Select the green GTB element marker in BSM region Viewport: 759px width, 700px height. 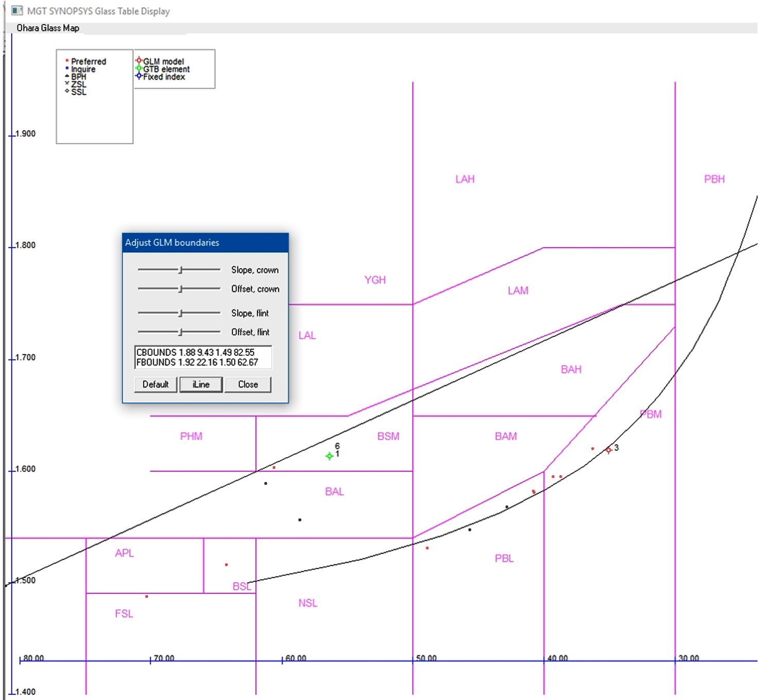pos(329,456)
